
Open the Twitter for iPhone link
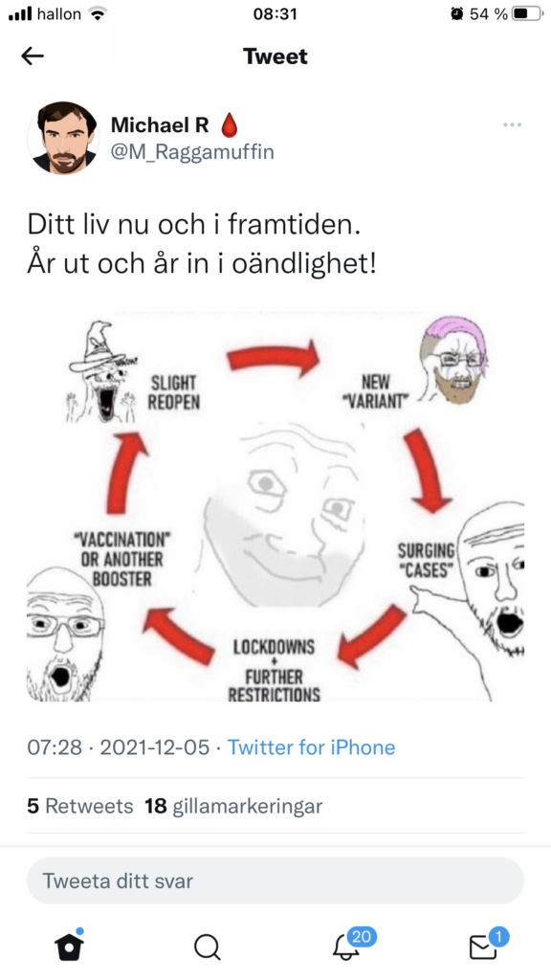click(311, 747)
